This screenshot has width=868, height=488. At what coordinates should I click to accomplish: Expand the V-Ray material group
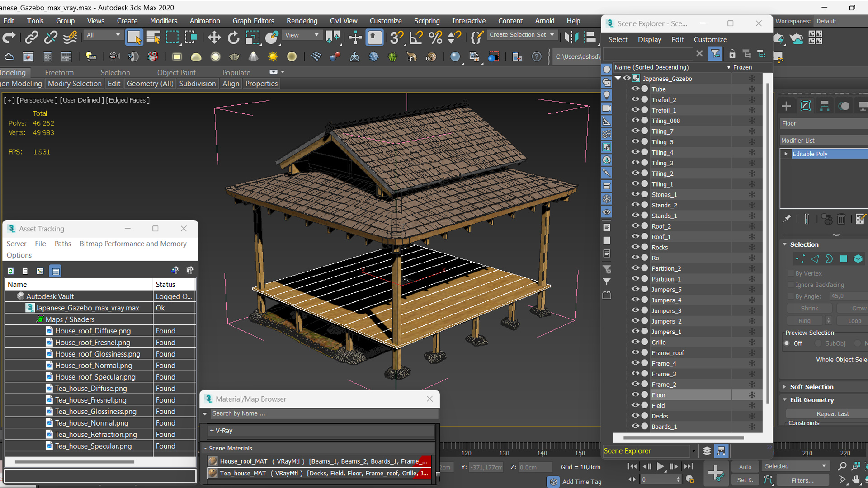pos(212,431)
